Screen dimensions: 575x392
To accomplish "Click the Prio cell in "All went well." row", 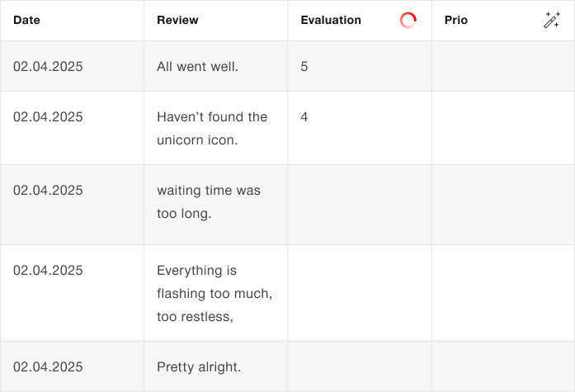I will (502, 66).
